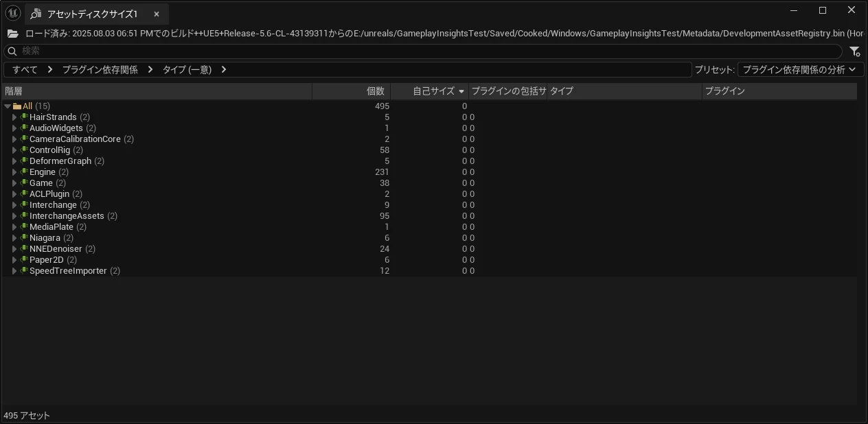Sort by タイプ column header
The image size is (868, 424).
click(625, 91)
